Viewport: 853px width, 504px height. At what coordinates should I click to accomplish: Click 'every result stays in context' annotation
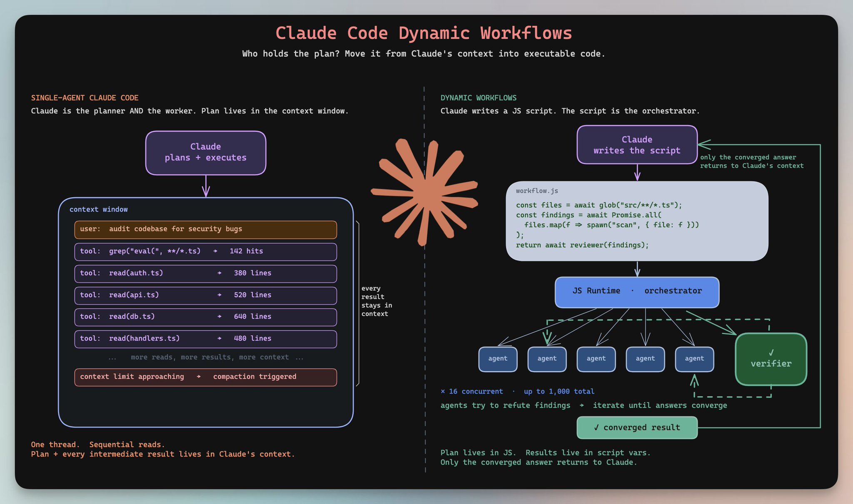click(377, 301)
